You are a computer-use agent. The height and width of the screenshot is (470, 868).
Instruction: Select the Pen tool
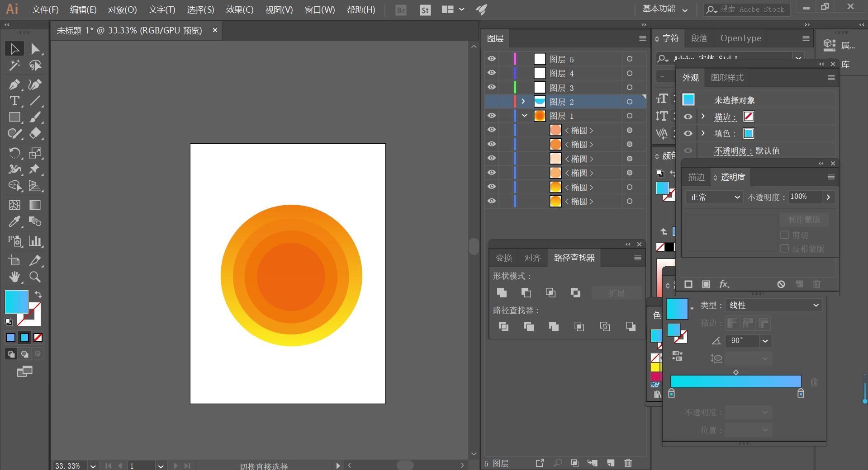pyautogui.click(x=14, y=85)
